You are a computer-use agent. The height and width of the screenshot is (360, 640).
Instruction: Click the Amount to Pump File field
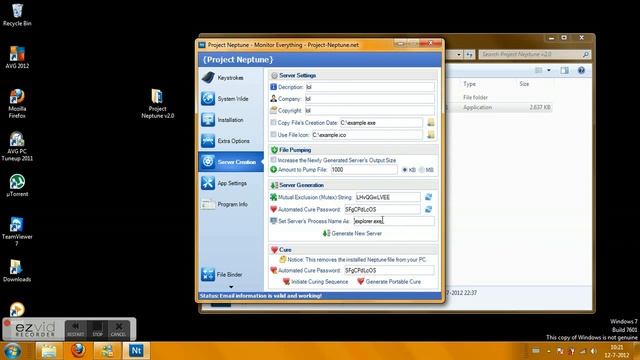(364, 170)
